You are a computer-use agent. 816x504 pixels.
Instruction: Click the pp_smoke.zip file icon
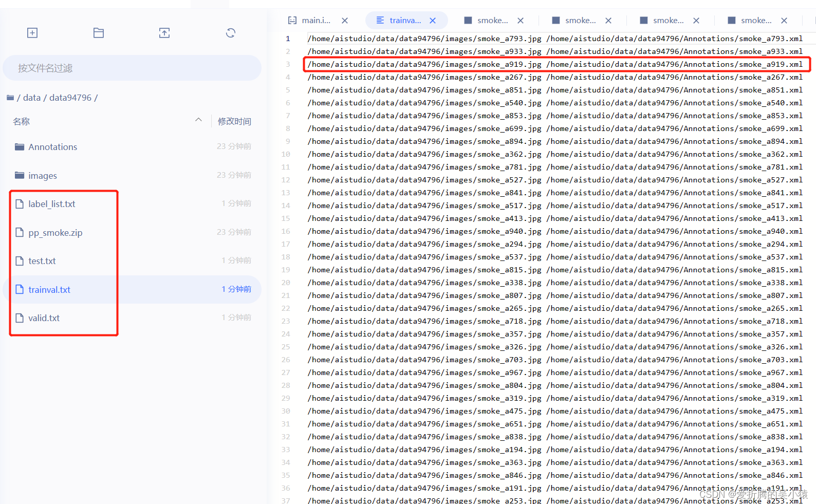[20, 232]
